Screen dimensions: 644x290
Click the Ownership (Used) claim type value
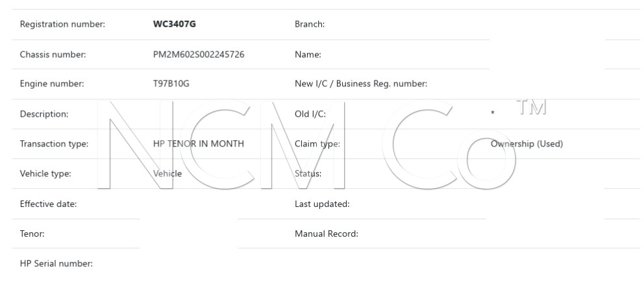(526, 144)
